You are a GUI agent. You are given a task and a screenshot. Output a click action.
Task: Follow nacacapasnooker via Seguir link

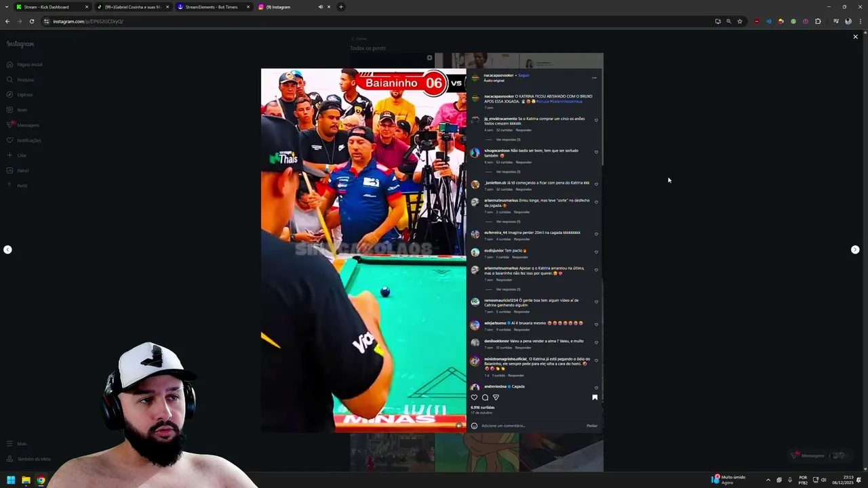[x=524, y=75]
